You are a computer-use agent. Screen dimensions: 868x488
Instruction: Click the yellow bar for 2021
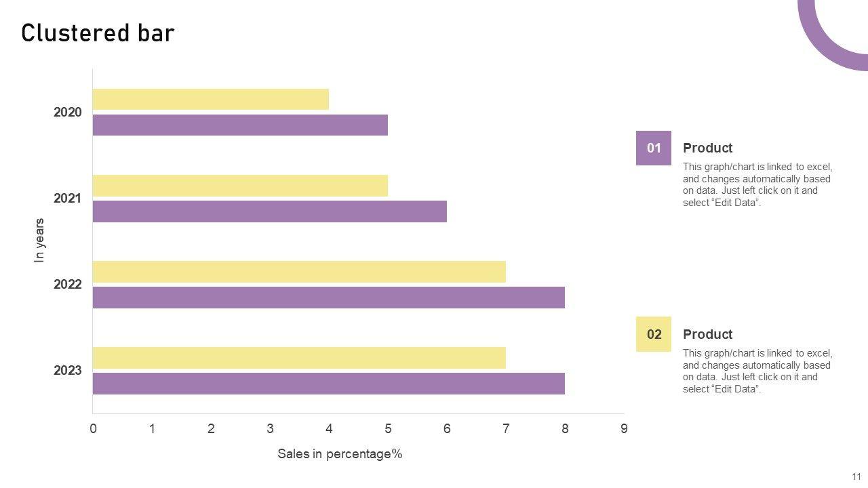[240, 186]
